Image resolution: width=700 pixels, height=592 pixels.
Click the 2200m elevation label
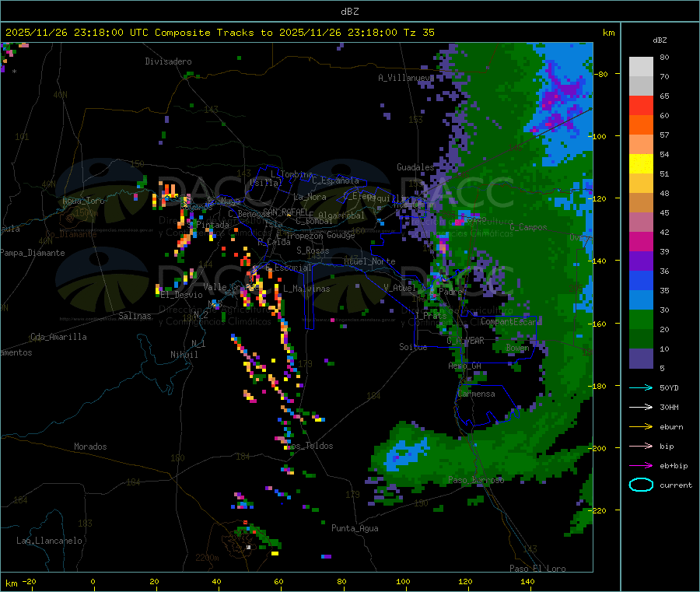(x=207, y=558)
